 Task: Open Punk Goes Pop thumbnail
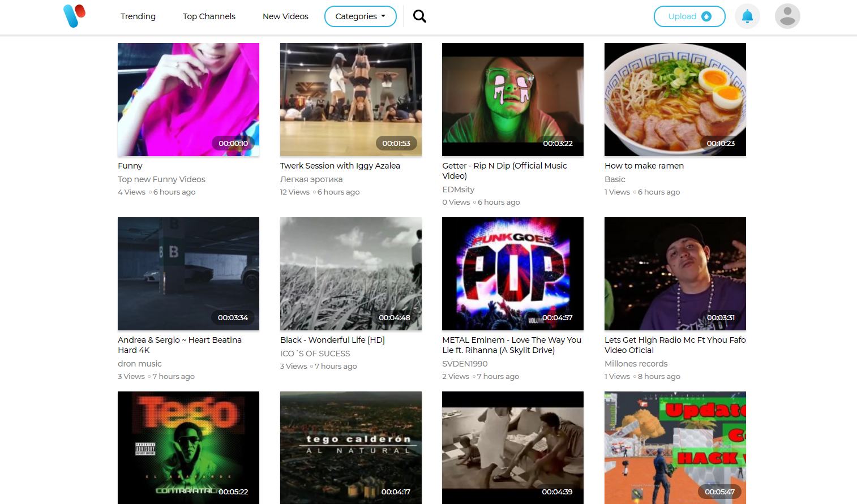coord(513,274)
